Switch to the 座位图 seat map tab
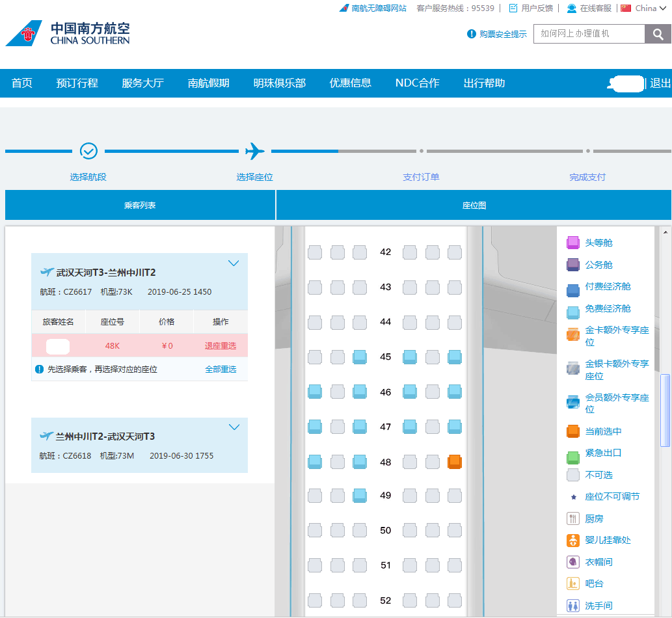The height and width of the screenshot is (618, 672). [x=473, y=204]
